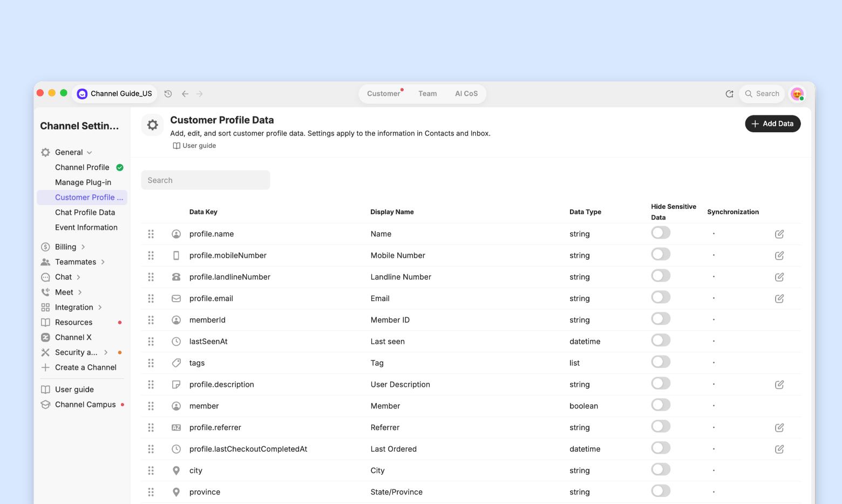Click the gear icon beside Customer Profile Data
Image resolution: width=842 pixels, height=504 pixels.
click(x=153, y=125)
